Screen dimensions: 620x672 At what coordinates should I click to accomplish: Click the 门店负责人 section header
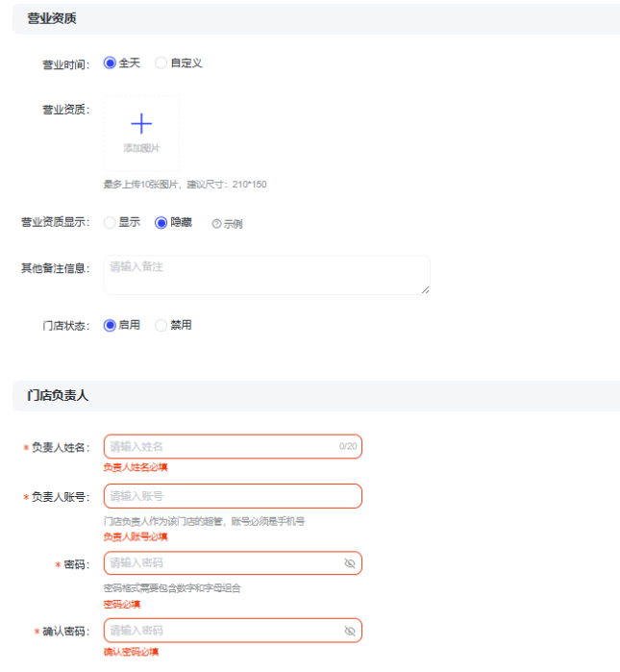tap(58, 395)
